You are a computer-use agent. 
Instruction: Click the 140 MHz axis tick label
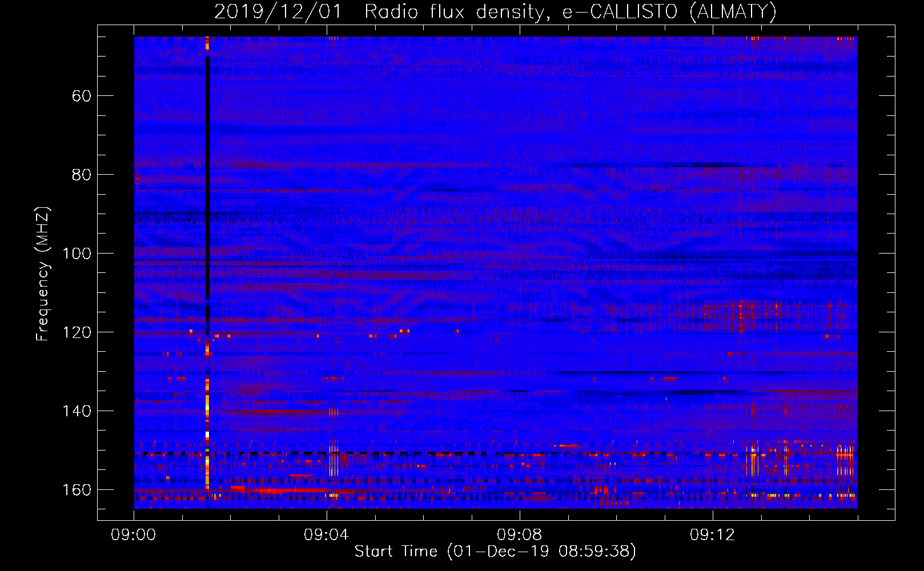coord(77,411)
